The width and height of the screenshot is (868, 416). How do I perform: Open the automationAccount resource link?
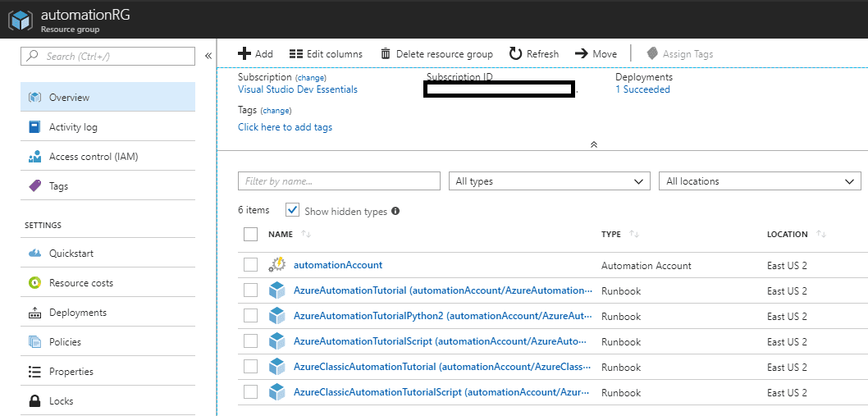point(338,265)
